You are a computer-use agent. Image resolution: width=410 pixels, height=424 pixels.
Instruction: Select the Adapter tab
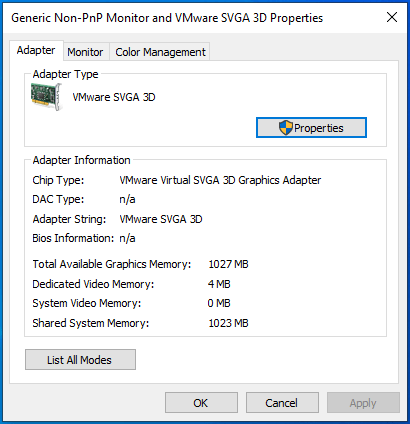coord(36,50)
